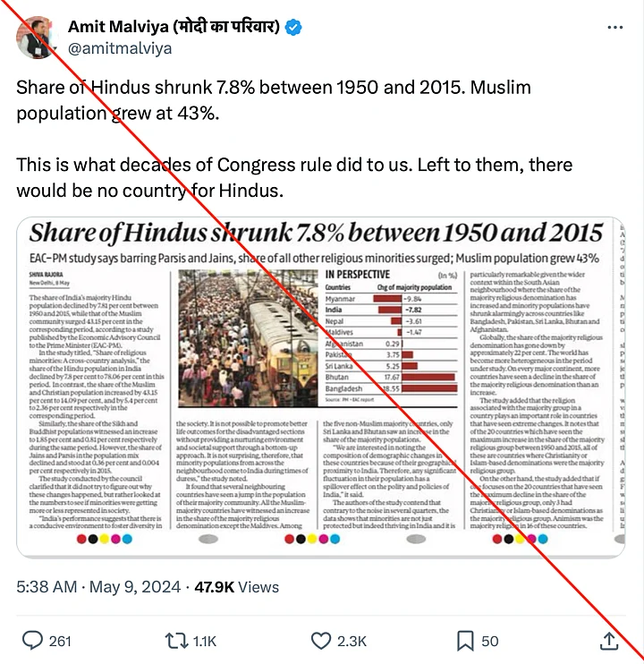The width and height of the screenshot is (644, 664).
Task: Open the newspaper clipping image
Action: click(x=321, y=387)
